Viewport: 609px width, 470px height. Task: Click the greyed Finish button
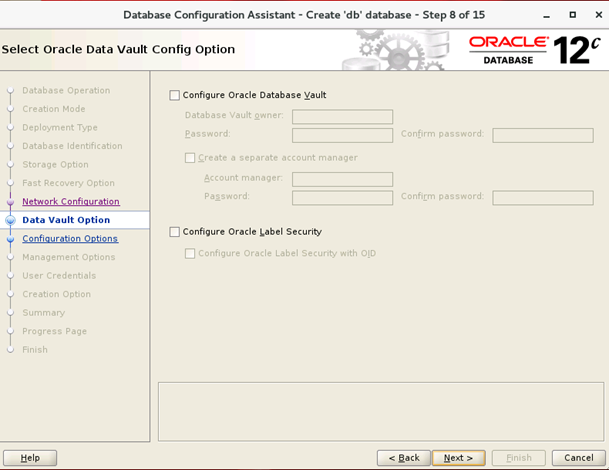[519, 458]
